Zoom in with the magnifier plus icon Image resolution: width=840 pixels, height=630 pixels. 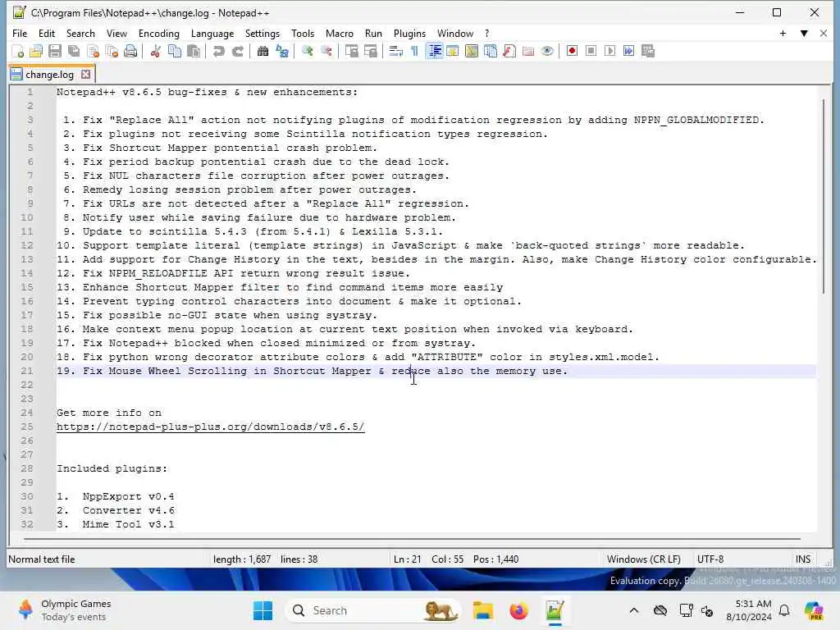point(307,52)
